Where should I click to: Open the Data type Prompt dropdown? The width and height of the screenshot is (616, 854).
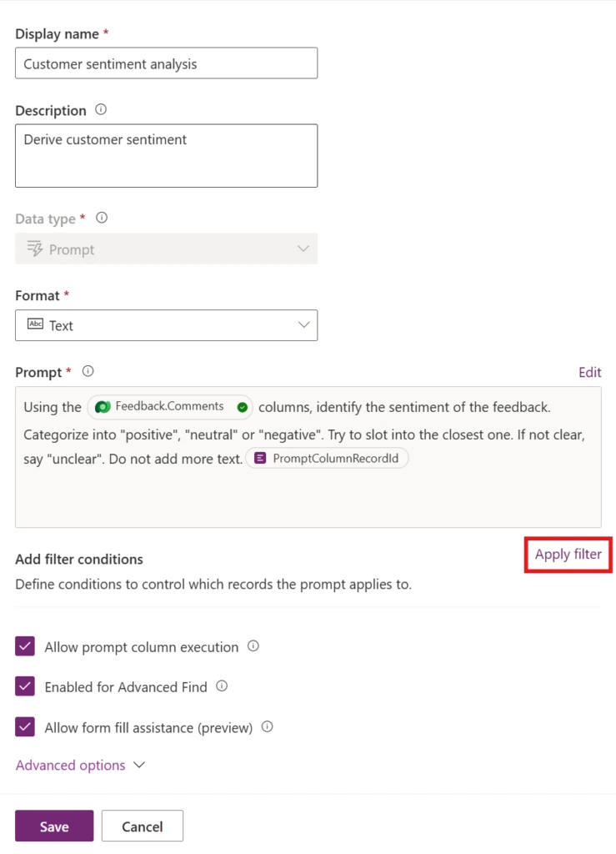pyautogui.click(x=167, y=249)
